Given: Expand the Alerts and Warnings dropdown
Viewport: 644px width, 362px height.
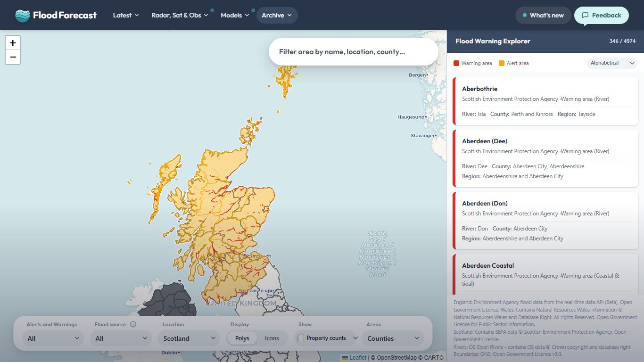Looking at the screenshot, I should click(53, 338).
